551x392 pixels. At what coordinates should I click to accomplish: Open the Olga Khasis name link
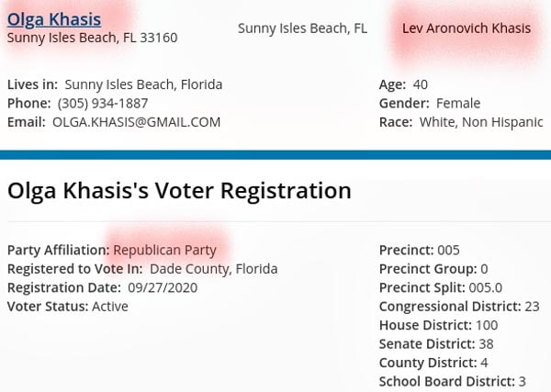point(54,19)
